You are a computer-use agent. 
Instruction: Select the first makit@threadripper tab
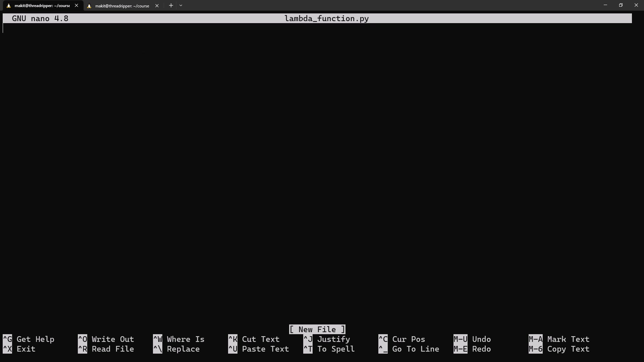[x=42, y=6]
